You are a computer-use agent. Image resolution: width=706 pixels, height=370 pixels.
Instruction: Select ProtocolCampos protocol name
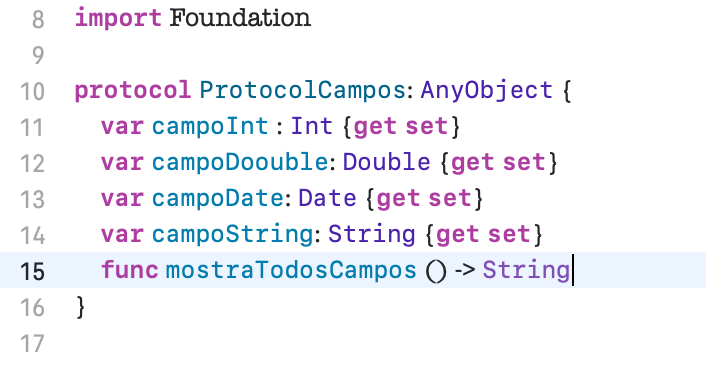303,91
